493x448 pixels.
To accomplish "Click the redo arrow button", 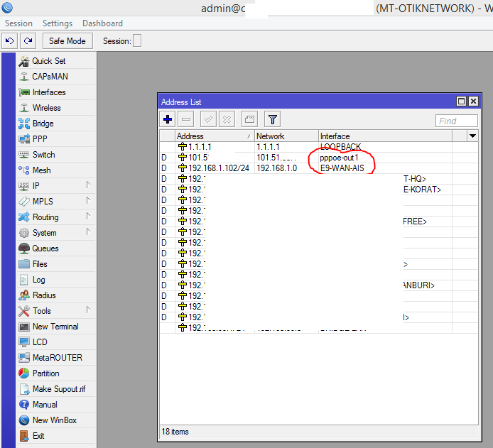I will [x=28, y=41].
